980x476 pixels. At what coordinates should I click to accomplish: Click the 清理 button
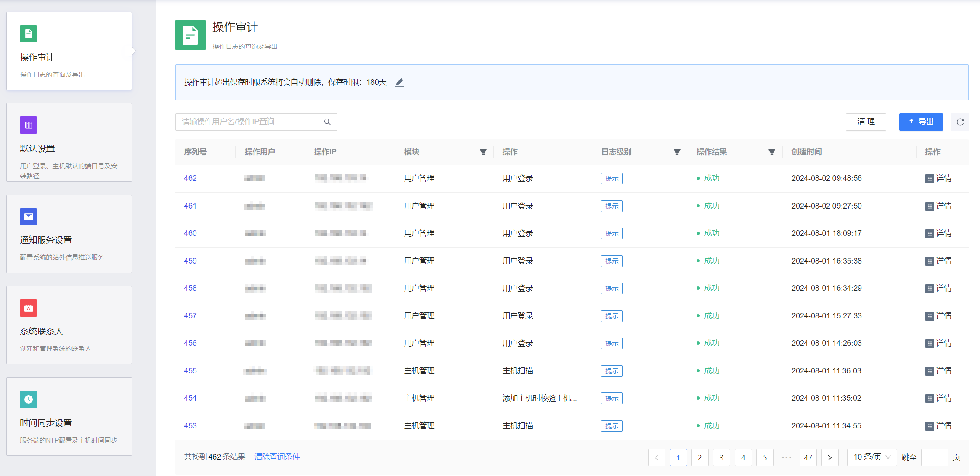coord(866,122)
